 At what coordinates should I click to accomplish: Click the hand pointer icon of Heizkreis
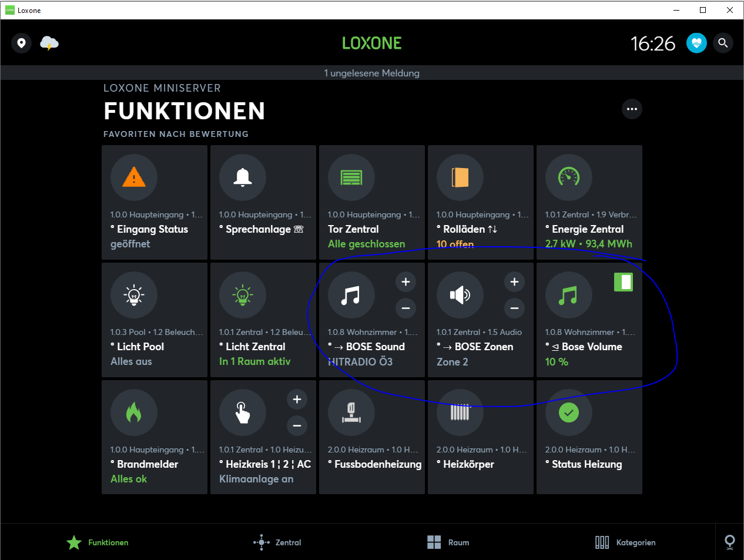(x=243, y=412)
